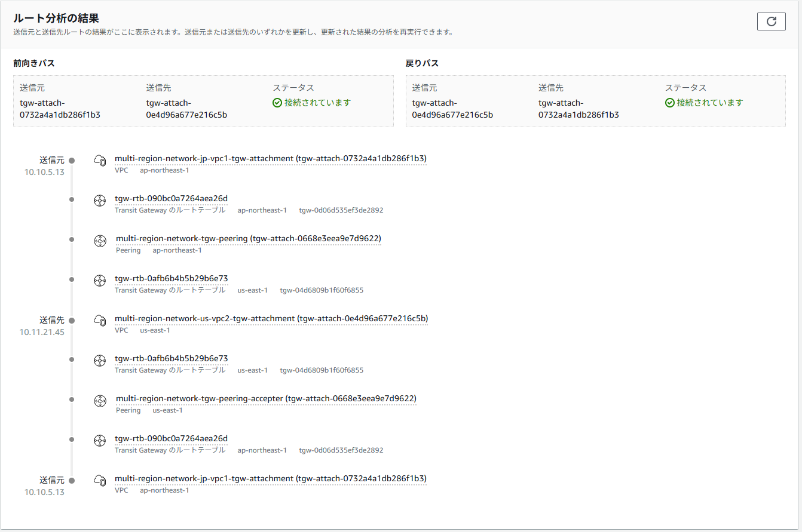This screenshot has height=532, width=802.
Task: Click Peering label under multi-region-network-tgw-peering-accepter
Action: pyautogui.click(x=128, y=410)
